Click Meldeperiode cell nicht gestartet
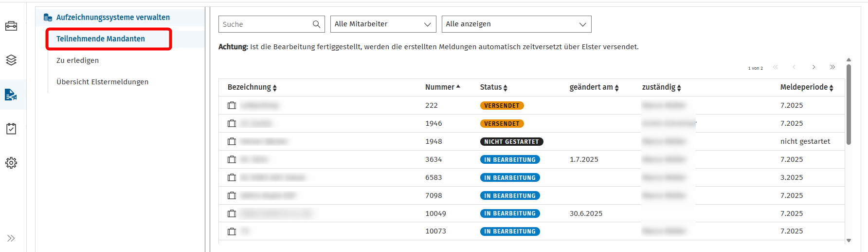This screenshot has width=868, height=252. (805, 141)
